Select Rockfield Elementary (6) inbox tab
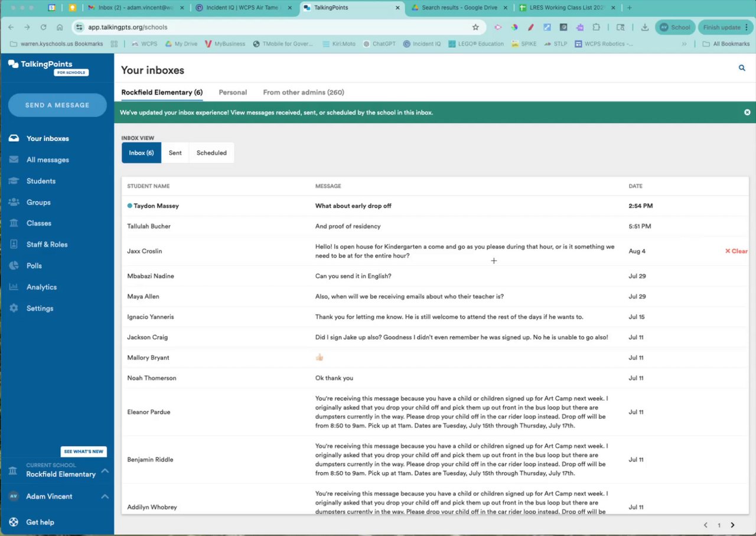 point(162,92)
